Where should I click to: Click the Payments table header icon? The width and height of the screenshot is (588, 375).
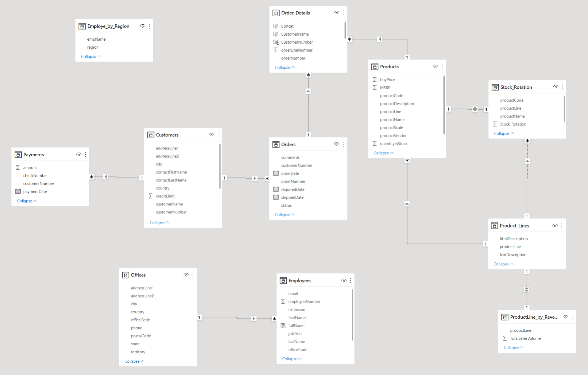coord(18,155)
